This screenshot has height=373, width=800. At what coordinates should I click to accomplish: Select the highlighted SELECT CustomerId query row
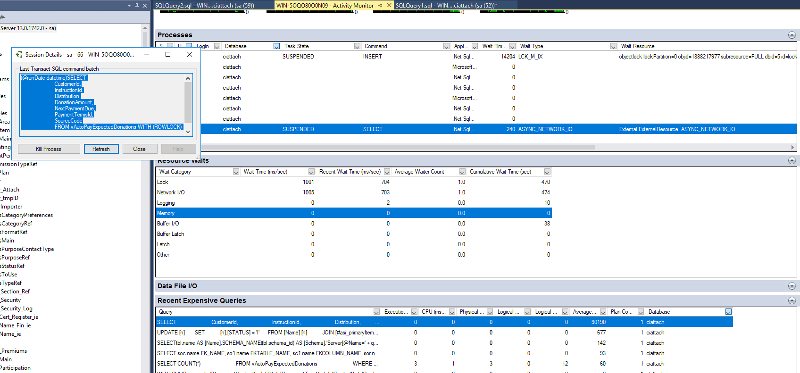[444, 322]
